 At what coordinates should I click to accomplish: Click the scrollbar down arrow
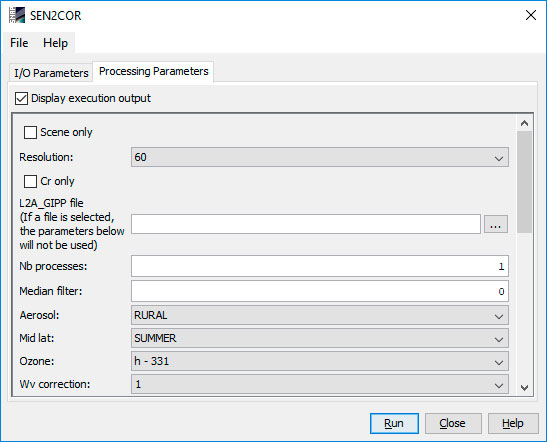coord(524,388)
